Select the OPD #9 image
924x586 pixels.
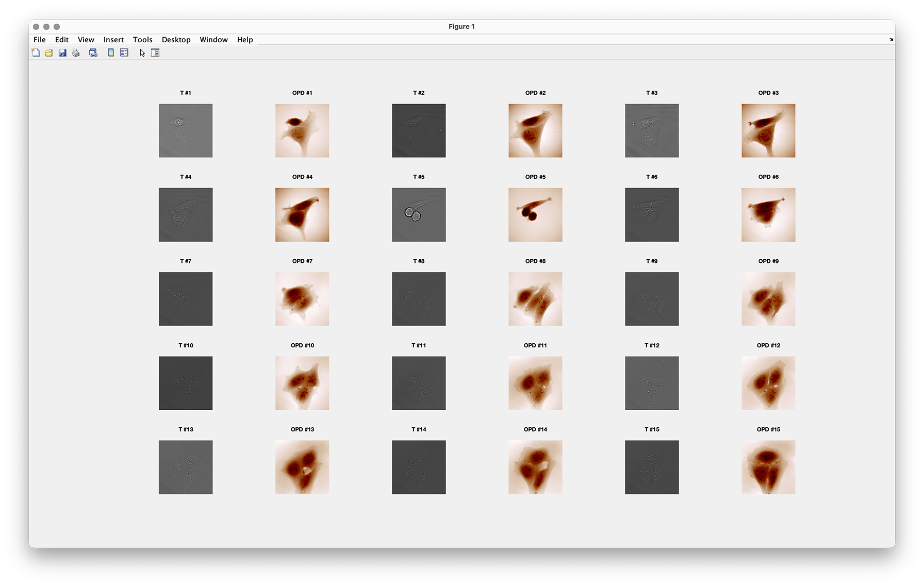coord(768,299)
